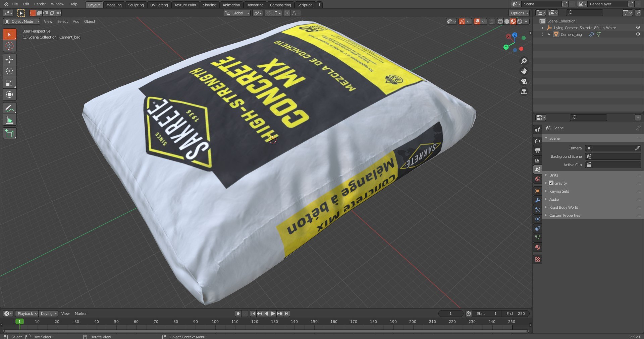This screenshot has height=339, width=644.
Task: Open the Options dropdown
Action: (519, 13)
